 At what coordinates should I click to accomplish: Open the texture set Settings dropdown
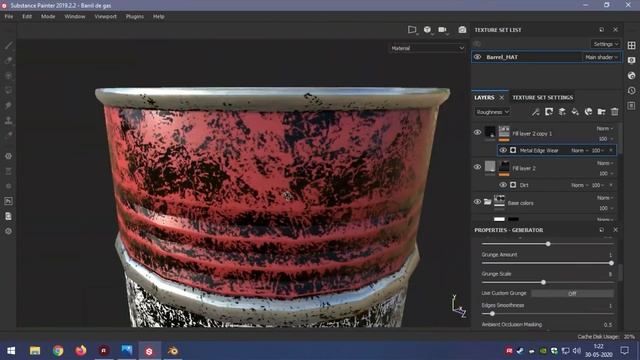coord(606,44)
